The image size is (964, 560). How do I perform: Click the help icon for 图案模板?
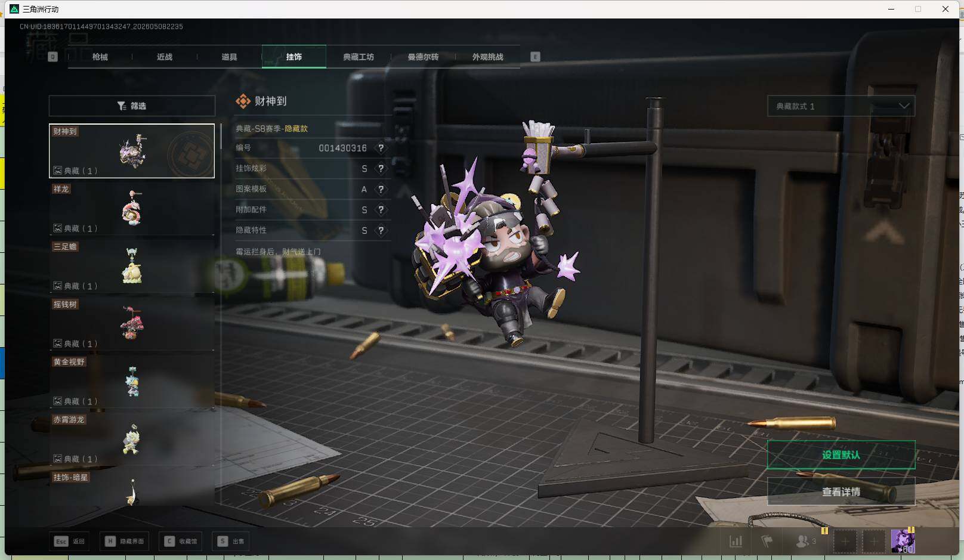tap(381, 189)
